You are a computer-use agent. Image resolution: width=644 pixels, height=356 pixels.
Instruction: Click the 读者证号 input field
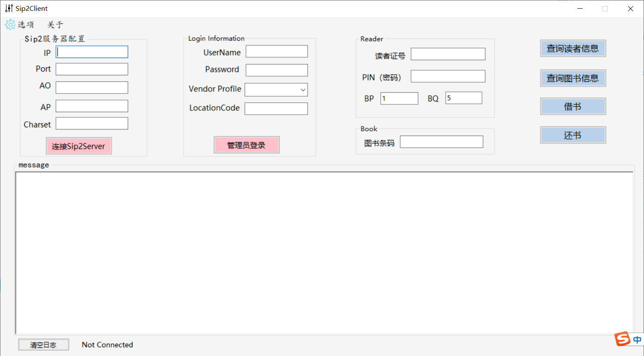448,54
